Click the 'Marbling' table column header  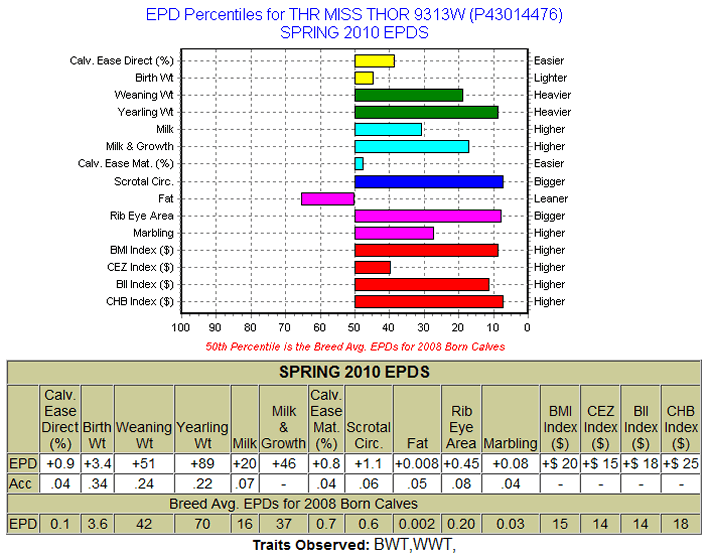[x=510, y=419]
